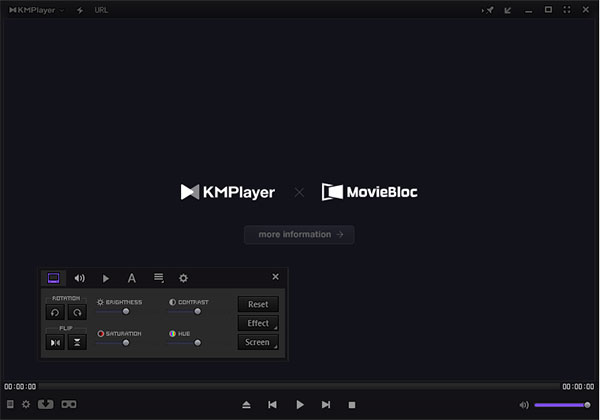Open the playlist tab in control box
600x420 pixels.
(158, 278)
